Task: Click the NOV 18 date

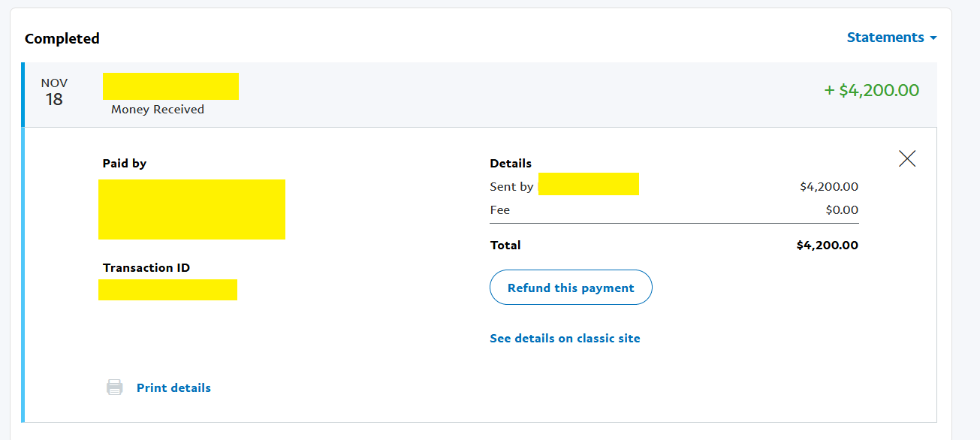Action: [x=54, y=92]
